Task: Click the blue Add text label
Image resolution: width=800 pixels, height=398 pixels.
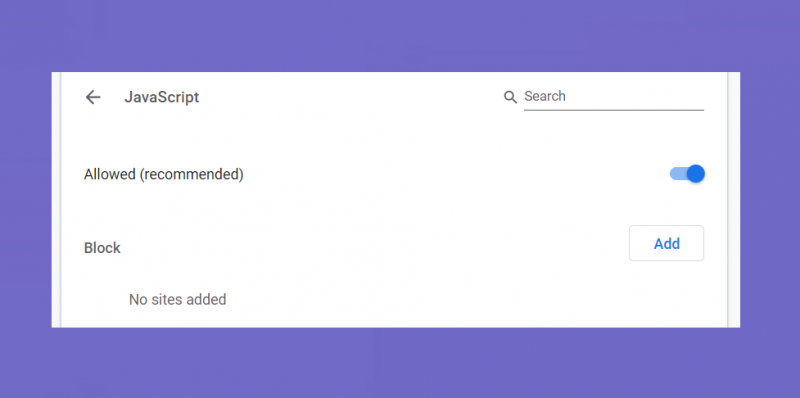Action: [666, 243]
